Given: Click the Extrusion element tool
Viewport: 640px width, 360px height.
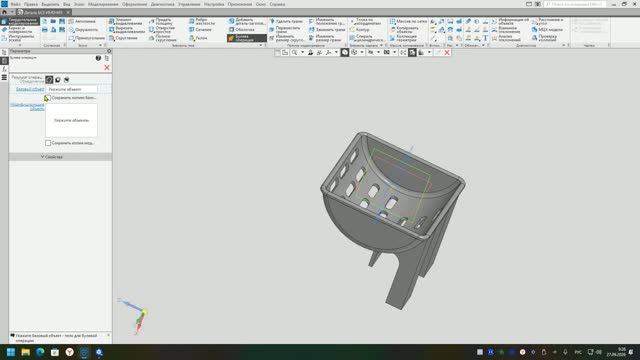Looking at the screenshot, I should click(x=126, y=21).
